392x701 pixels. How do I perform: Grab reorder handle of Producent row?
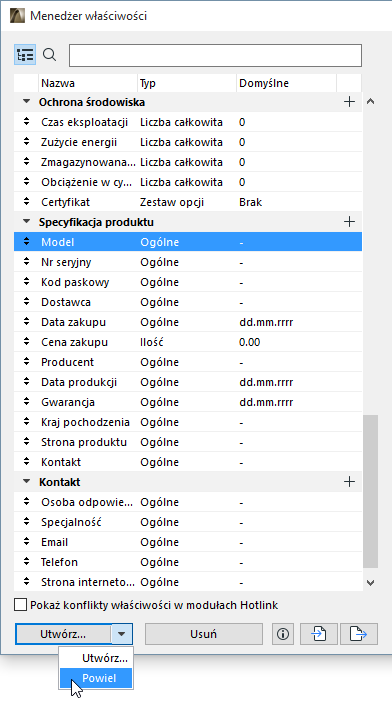click(x=26, y=362)
